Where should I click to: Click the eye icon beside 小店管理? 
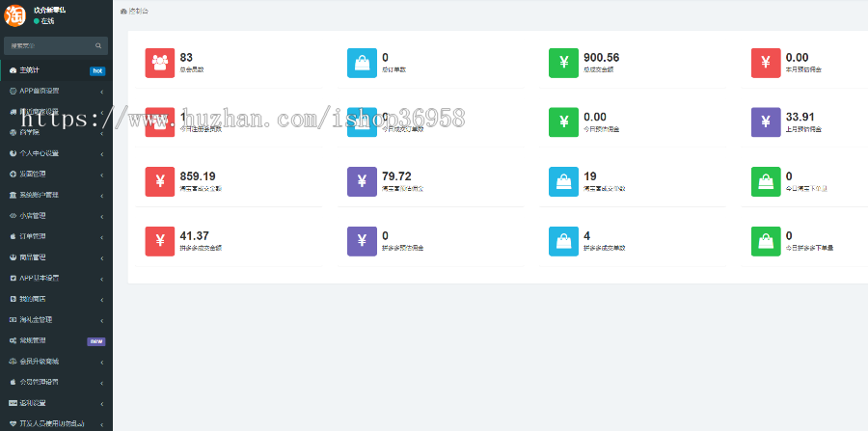[14, 216]
